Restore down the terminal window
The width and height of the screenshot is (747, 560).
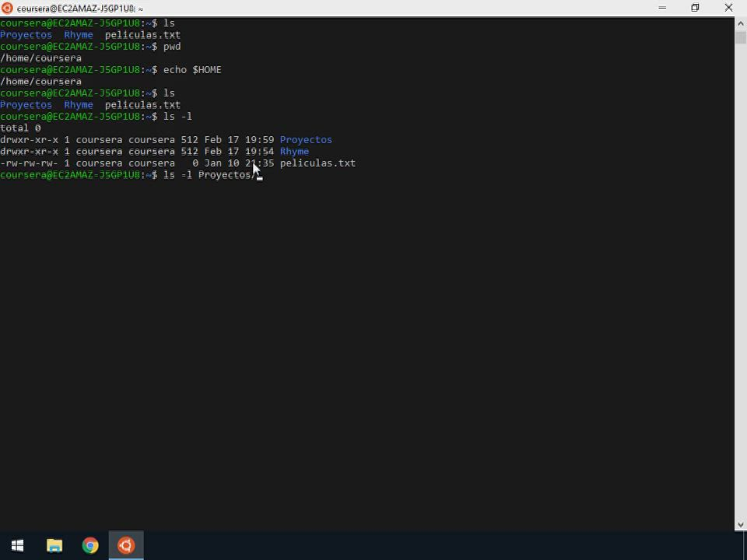coord(695,8)
